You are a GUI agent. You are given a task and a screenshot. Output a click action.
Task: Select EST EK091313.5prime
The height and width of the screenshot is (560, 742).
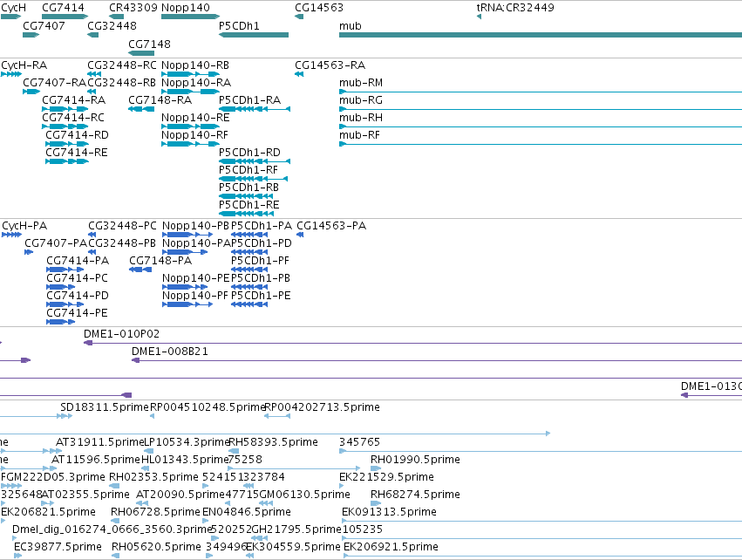pos(389,512)
